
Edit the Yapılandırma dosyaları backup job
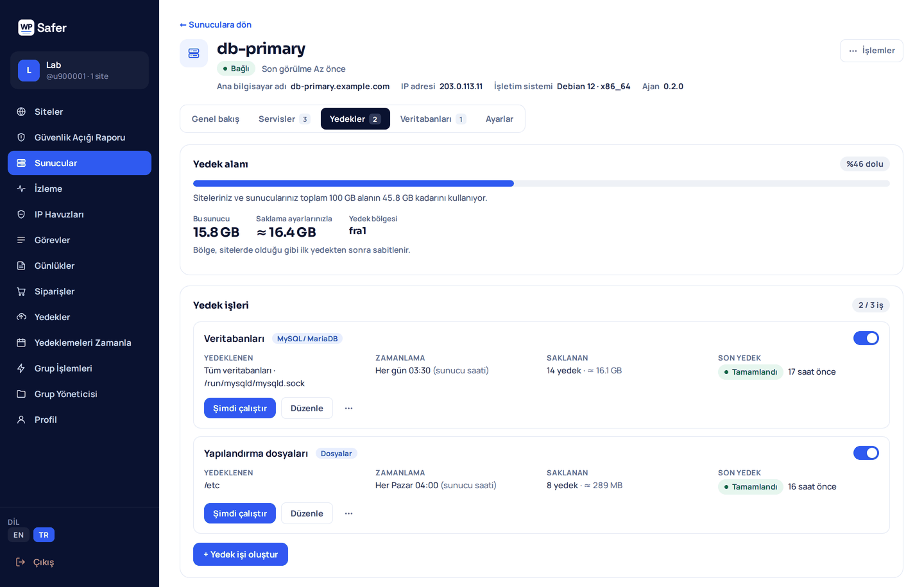[307, 513]
